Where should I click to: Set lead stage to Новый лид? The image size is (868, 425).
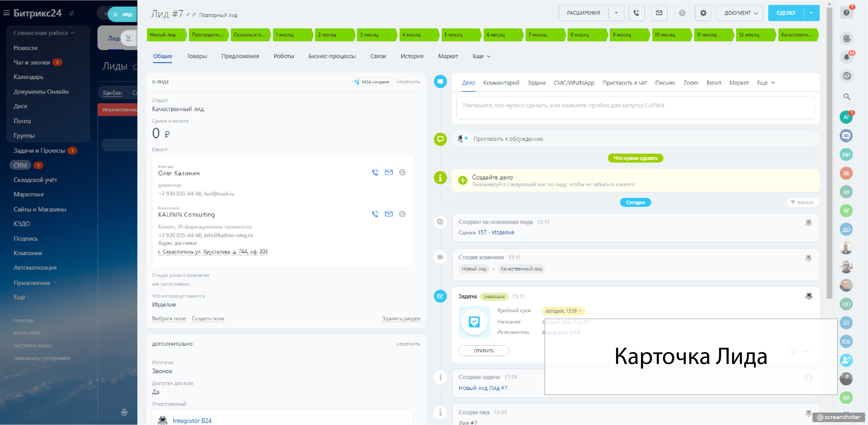tap(165, 35)
